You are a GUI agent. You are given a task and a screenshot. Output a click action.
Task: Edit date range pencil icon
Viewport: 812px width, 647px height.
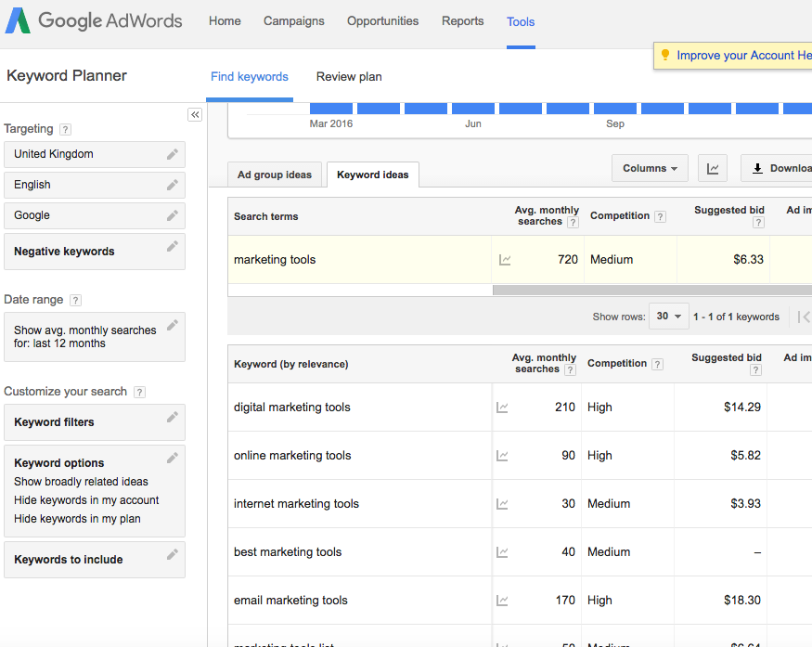point(173,325)
